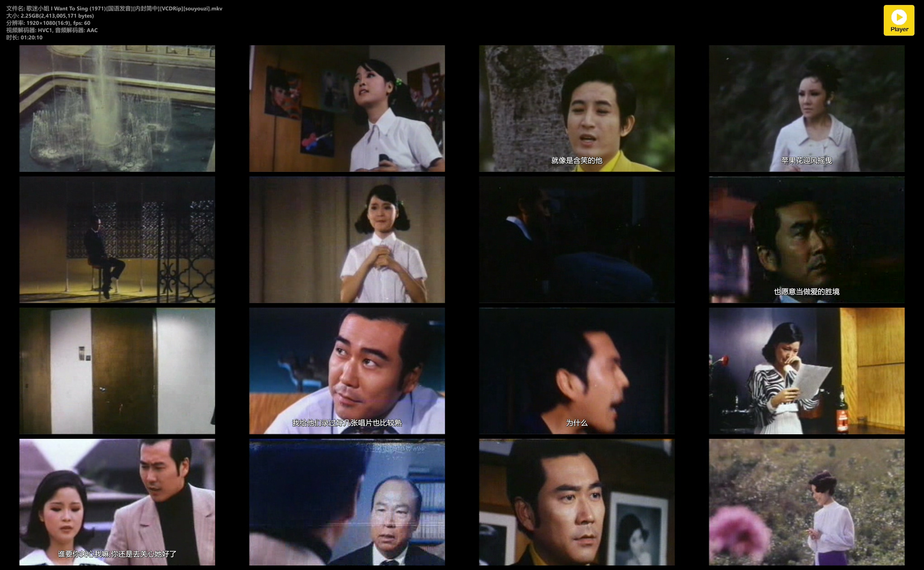Viewport: 924px width, 570px height.
Task: Click thumbnail with subtitle 也愿意当做爱的胜境
Action: tap(807, 239)
